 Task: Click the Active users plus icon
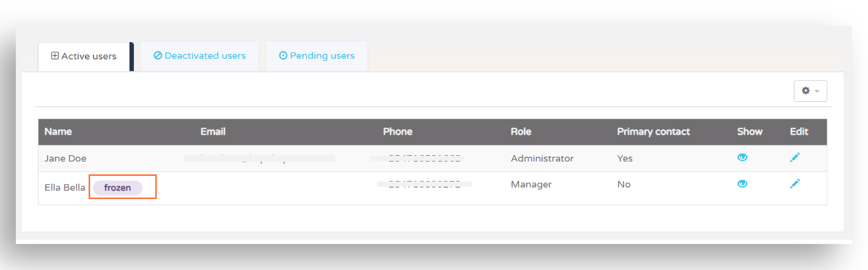tap(55, 56)
